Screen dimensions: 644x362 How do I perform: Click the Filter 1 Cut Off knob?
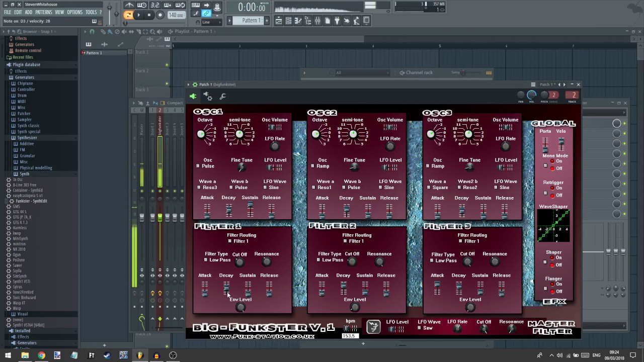point(239,262)
